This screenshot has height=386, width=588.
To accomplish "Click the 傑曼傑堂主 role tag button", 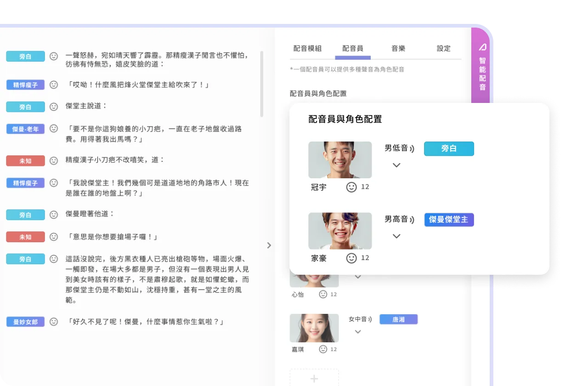I will tap(448, 220).
